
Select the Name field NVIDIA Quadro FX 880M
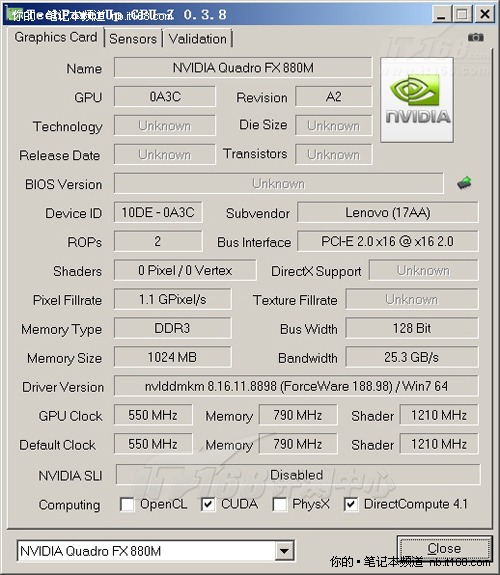click(x=243, y=67)
